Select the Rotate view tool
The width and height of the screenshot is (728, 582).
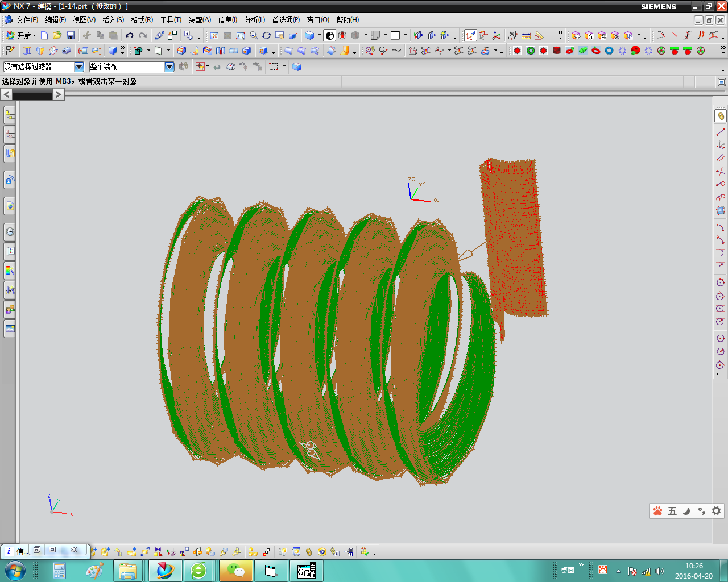pos(267,35)
